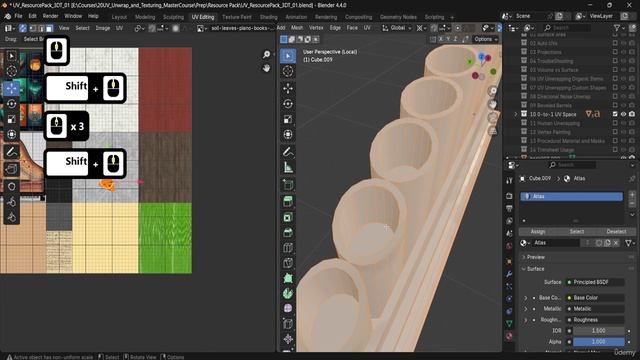Select the Grab sculpt tool in UV editor
The image size is (640, 360).
[x=11, y=187]
